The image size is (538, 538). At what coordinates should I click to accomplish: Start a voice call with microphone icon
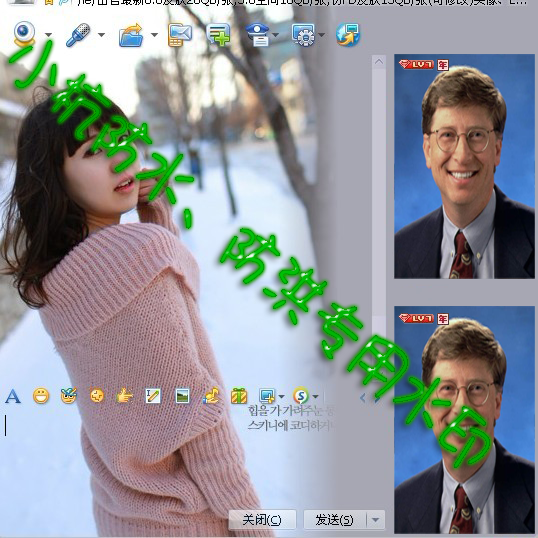click(78, 35)
